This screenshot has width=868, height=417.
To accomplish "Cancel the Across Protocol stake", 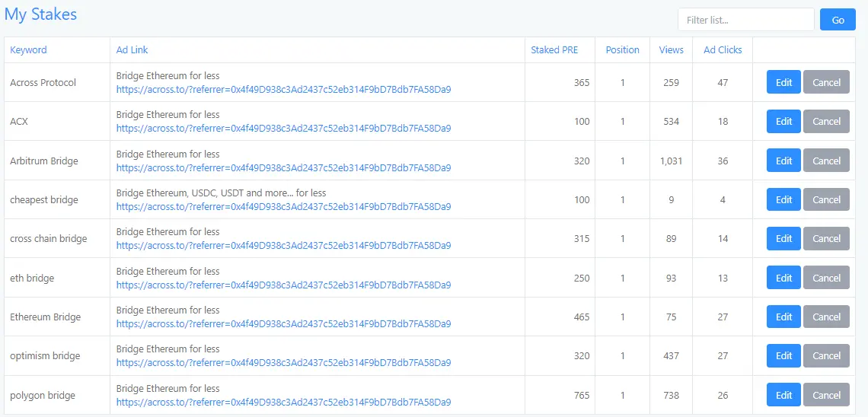I will point(826,82).
